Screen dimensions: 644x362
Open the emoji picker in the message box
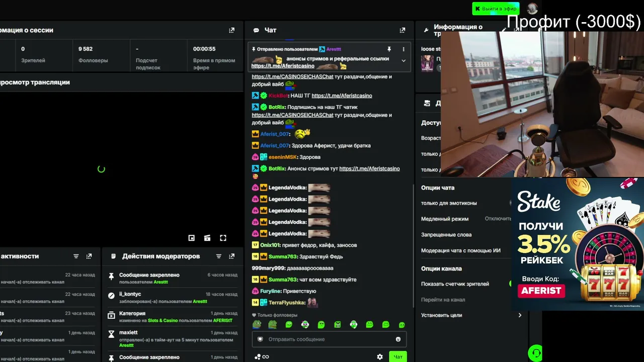(x=398, y=339)
